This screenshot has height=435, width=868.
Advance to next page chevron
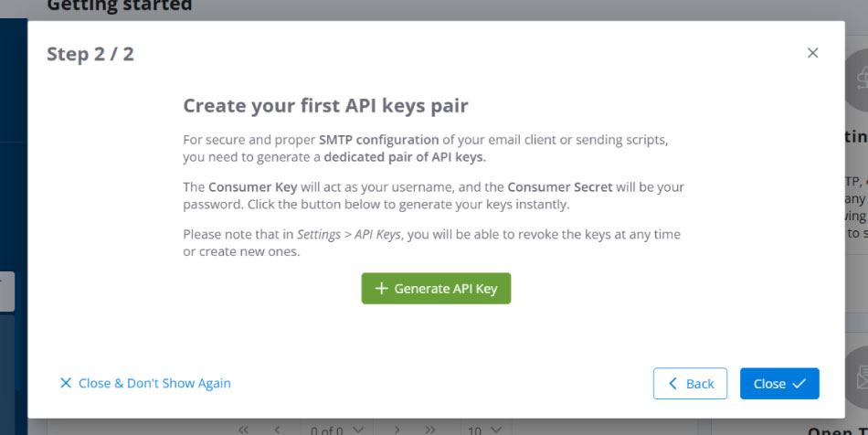397,429
